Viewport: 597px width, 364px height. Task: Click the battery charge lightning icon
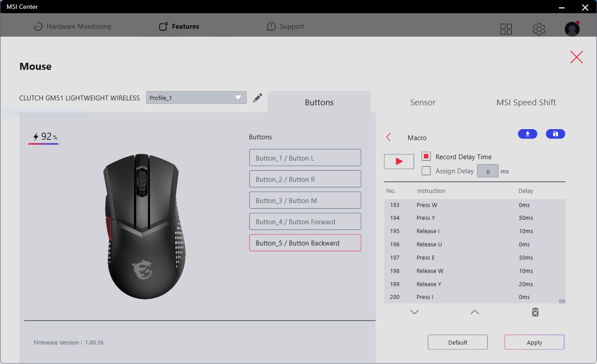[36, 137]
